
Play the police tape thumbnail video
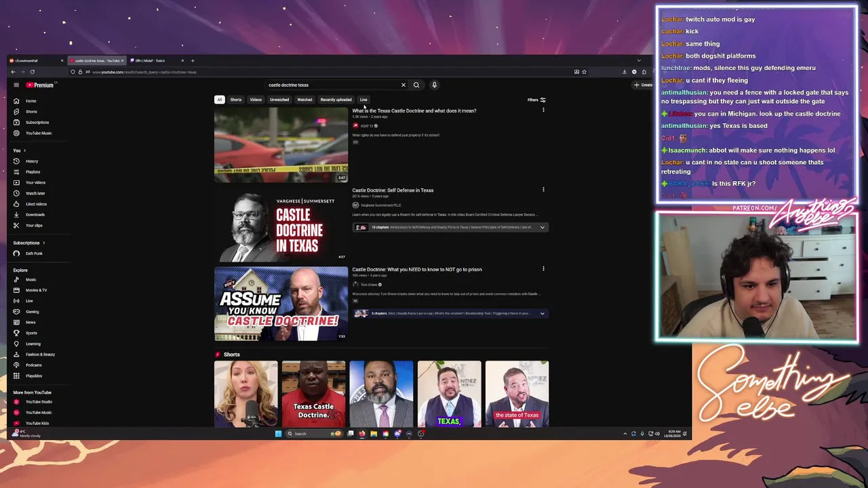pos(281,145)
